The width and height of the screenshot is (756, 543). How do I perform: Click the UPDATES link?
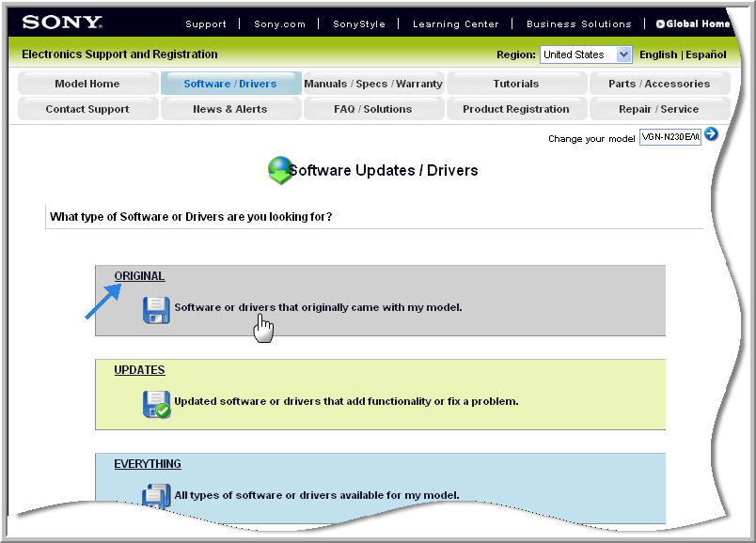pyautogui.click(x=139, y=370)
